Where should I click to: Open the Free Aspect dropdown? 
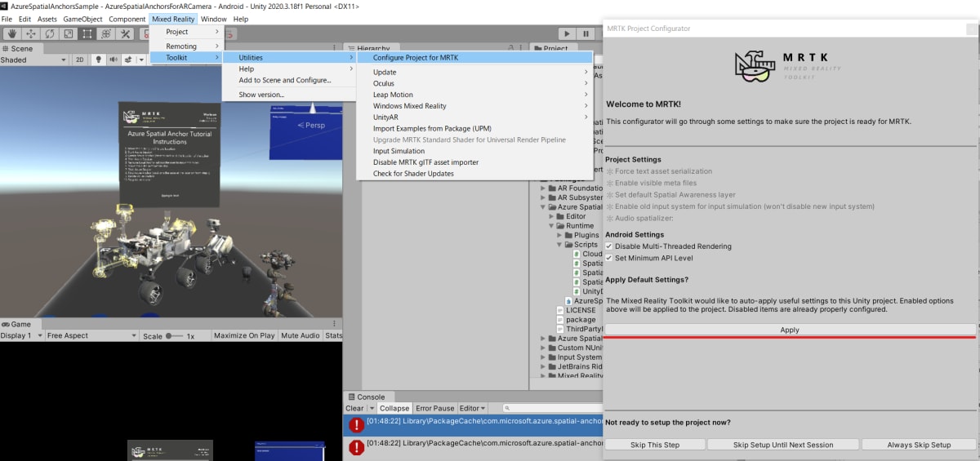91,335
